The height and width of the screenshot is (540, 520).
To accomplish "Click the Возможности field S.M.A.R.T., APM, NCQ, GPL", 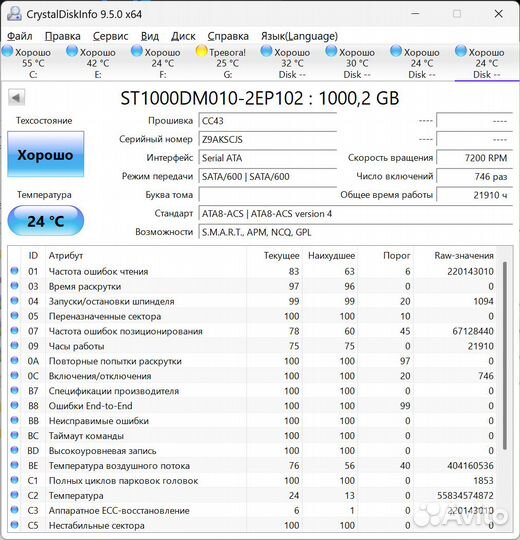I will pos(356,232).
